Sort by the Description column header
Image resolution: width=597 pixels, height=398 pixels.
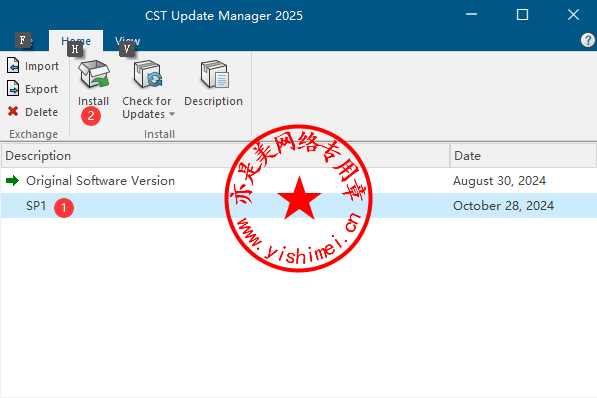(x=225, y=155)
